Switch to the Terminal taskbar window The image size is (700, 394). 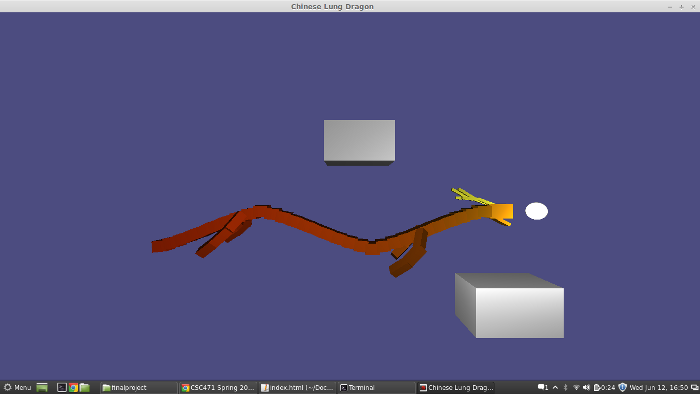376,387
